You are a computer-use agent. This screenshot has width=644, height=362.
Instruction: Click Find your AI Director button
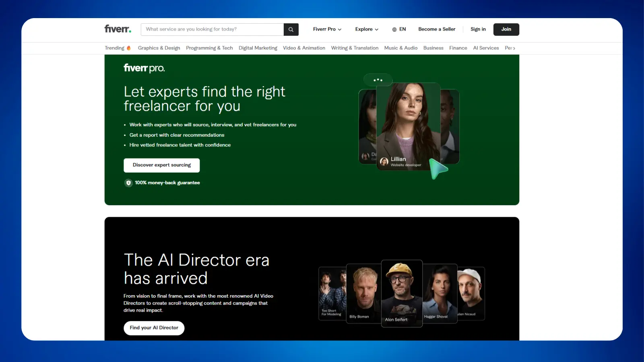(x=154, y=328)
